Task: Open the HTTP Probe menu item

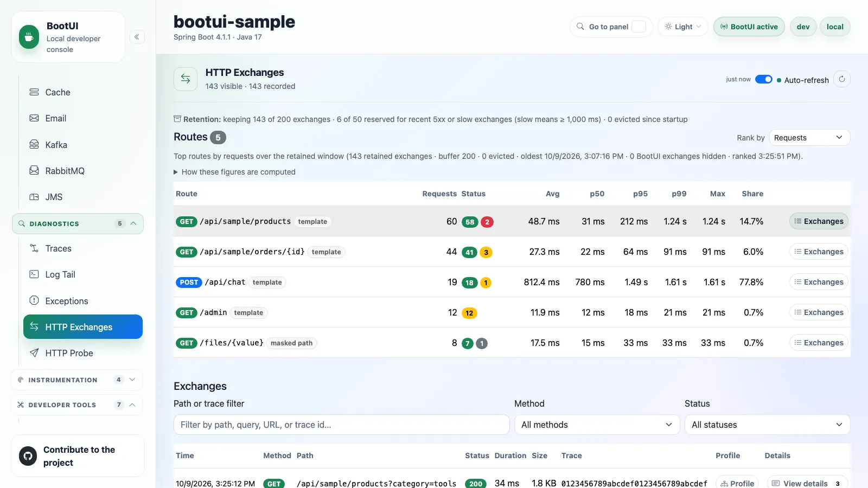Action: click(x=83, y=353)
